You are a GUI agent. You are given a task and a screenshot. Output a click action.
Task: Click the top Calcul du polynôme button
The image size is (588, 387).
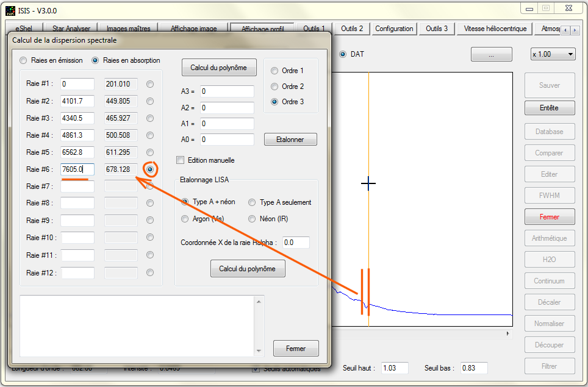point(218,68)
